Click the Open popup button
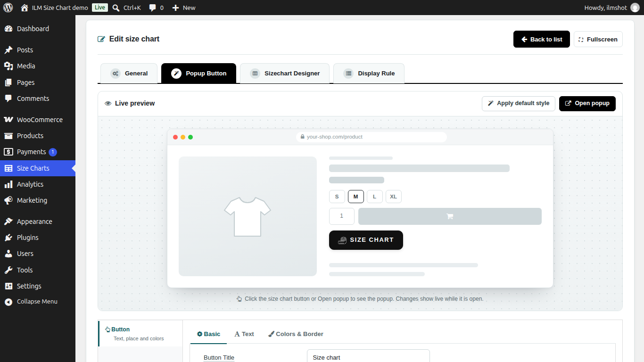 tap(587, 103)
